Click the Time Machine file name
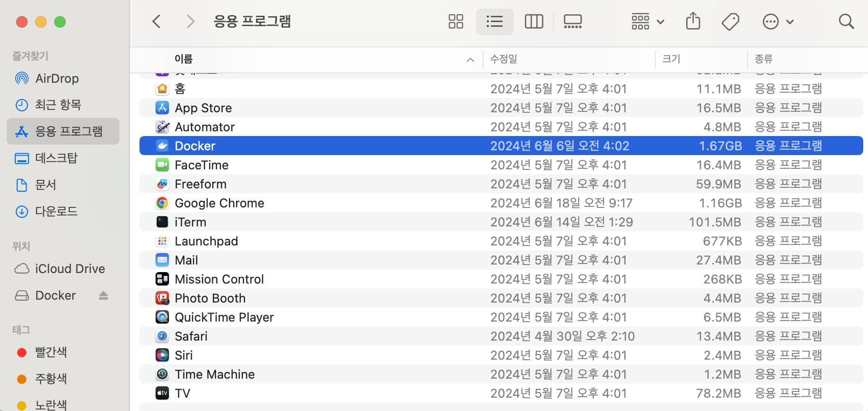 click(x=215, y=374)
